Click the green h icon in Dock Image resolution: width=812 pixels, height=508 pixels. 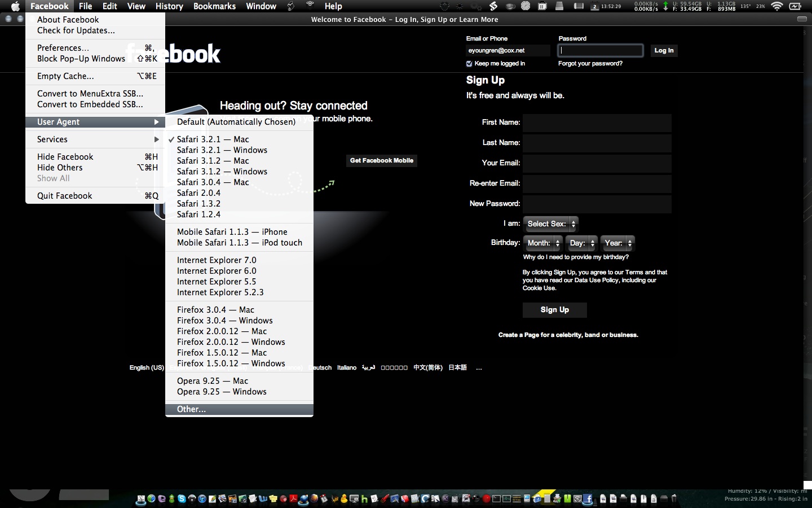click(x=364, y=499)
